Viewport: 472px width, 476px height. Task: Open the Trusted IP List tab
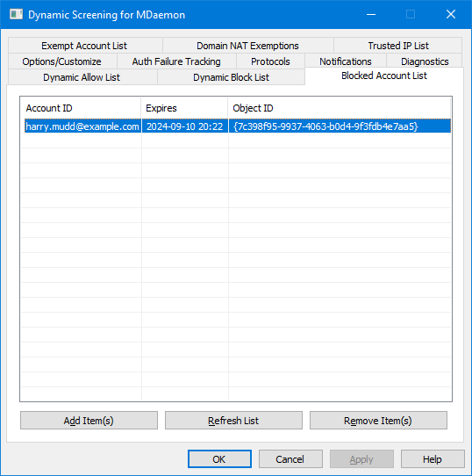click(x=398, y=46)
